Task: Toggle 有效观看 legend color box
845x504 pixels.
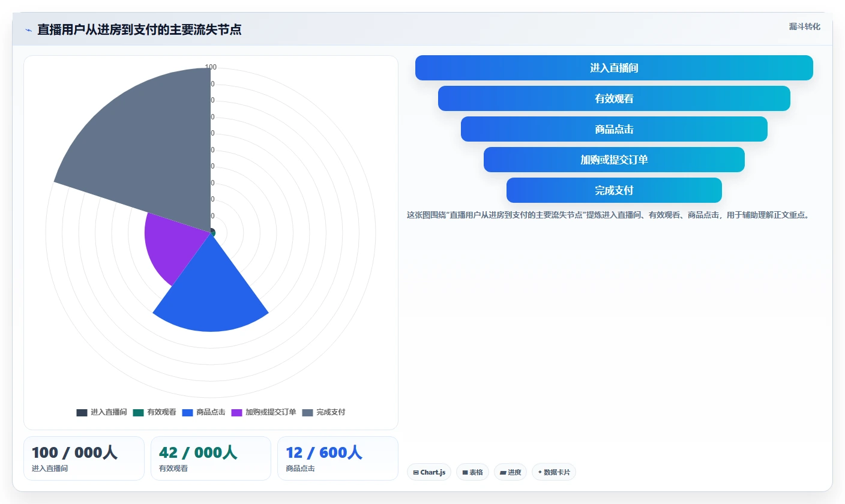Action: [138, 412]
